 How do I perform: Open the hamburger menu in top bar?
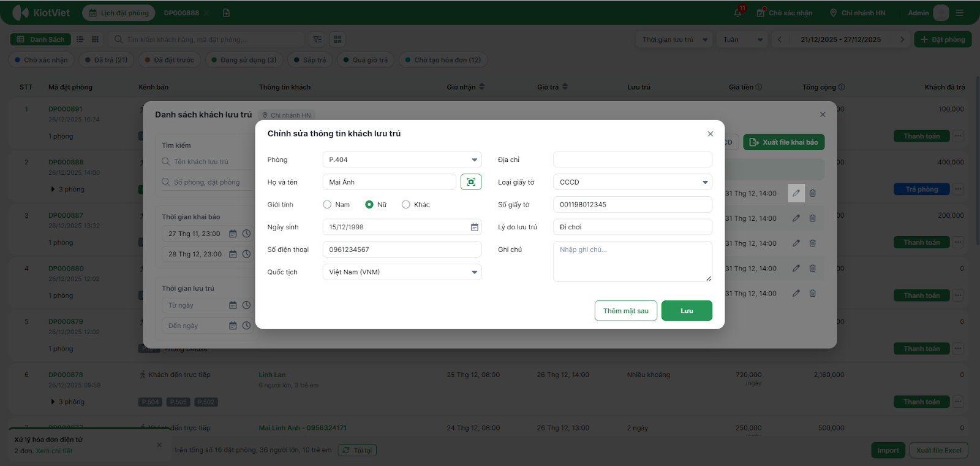(960, 13)
